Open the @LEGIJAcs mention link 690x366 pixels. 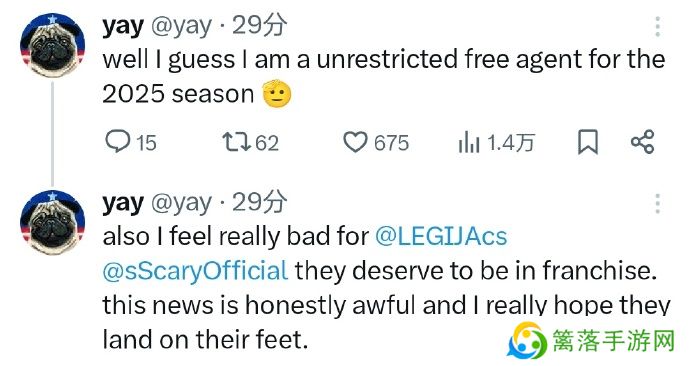click(x=441, y=236)
